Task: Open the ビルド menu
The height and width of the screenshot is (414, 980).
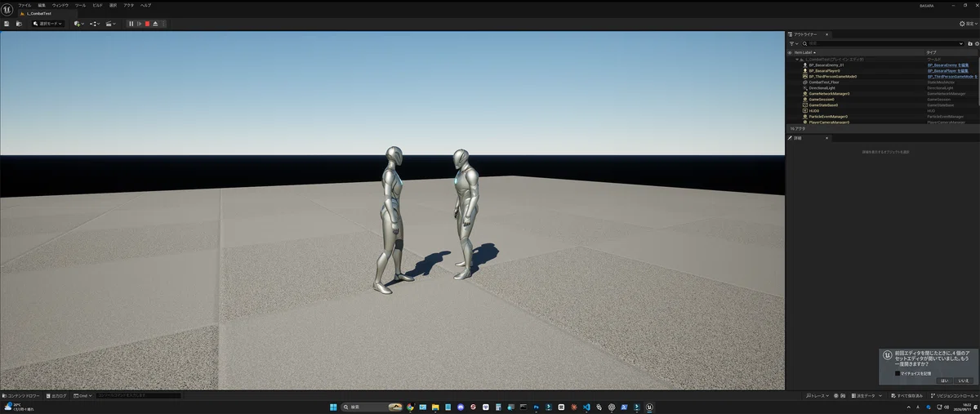Action: (98, 5)
